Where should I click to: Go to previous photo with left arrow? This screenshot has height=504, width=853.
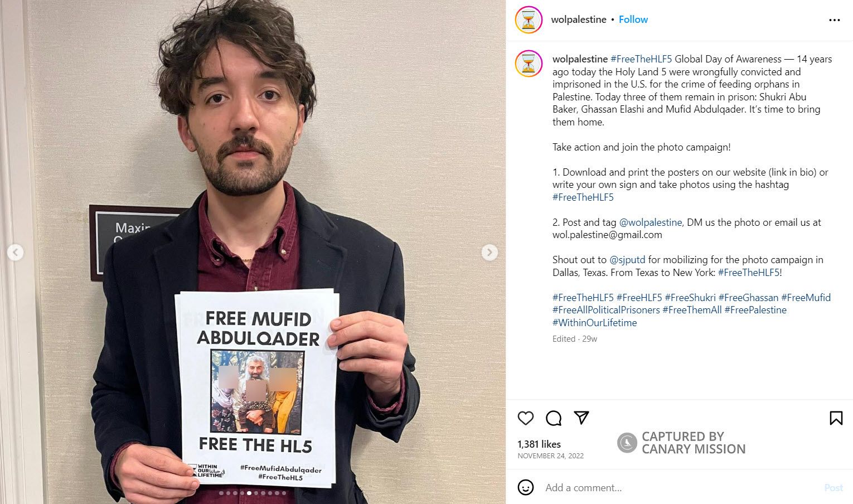16,253
